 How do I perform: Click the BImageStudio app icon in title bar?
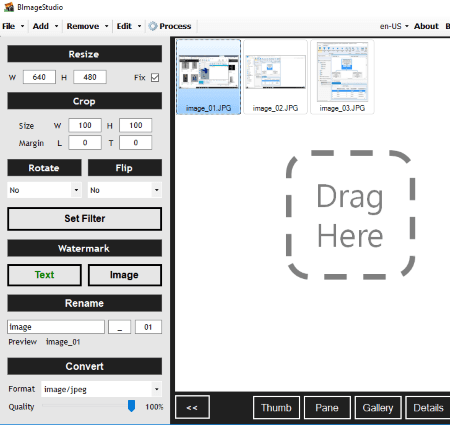pos(9,7)
